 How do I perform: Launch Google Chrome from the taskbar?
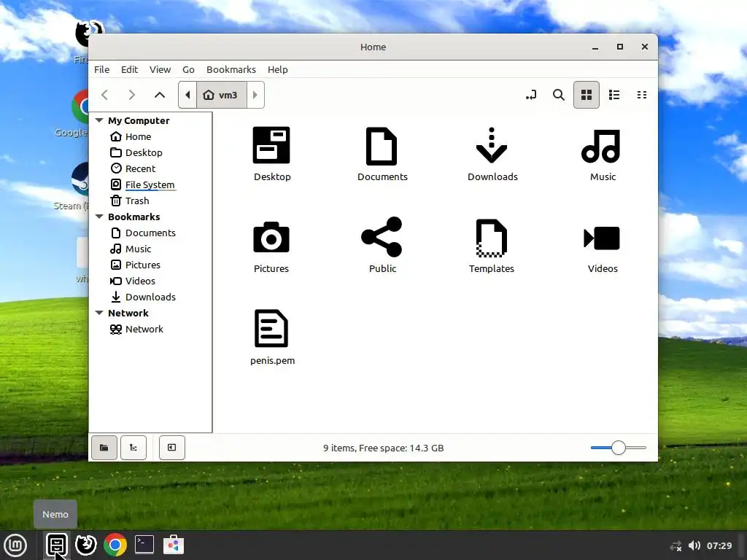click(x=115, y=545)
